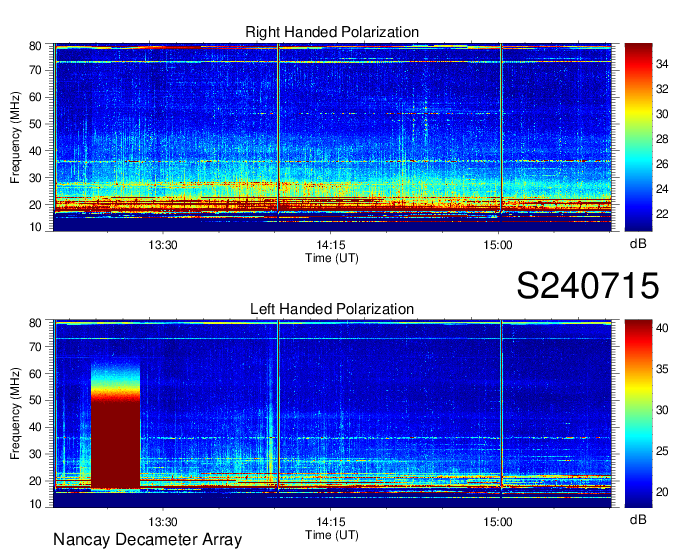
Task: Click the 14:15 tick label under Right Handed plot
Action: tap(330, 245)
